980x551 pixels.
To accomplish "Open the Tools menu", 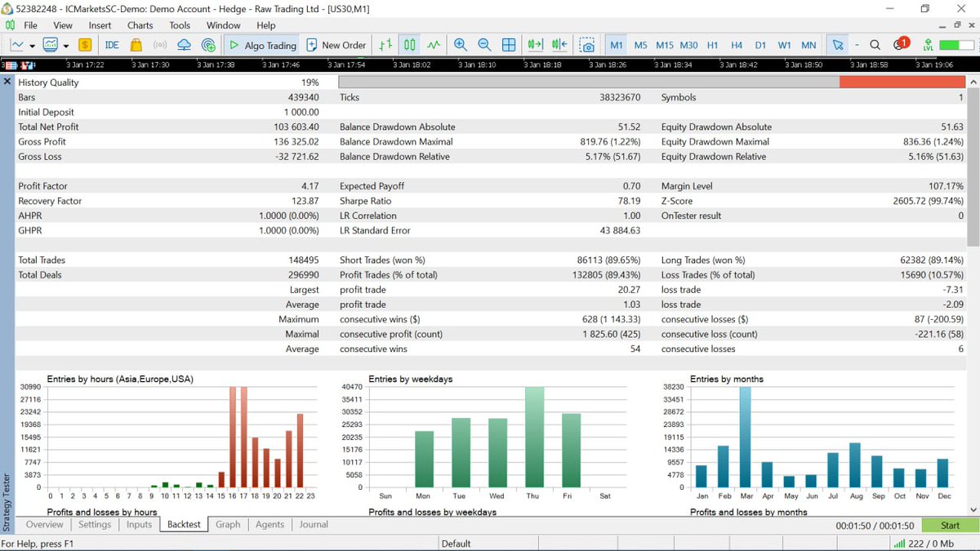I will point(180,25).
